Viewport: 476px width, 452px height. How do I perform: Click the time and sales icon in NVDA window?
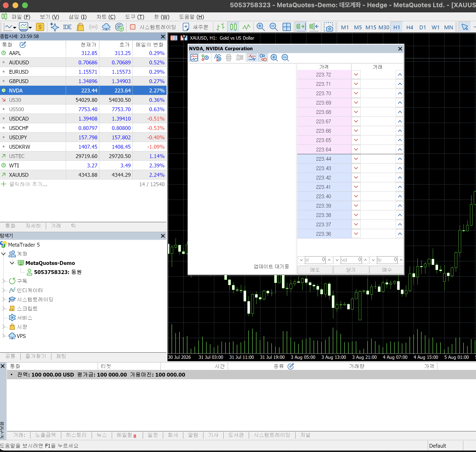(x=205, y=58)
